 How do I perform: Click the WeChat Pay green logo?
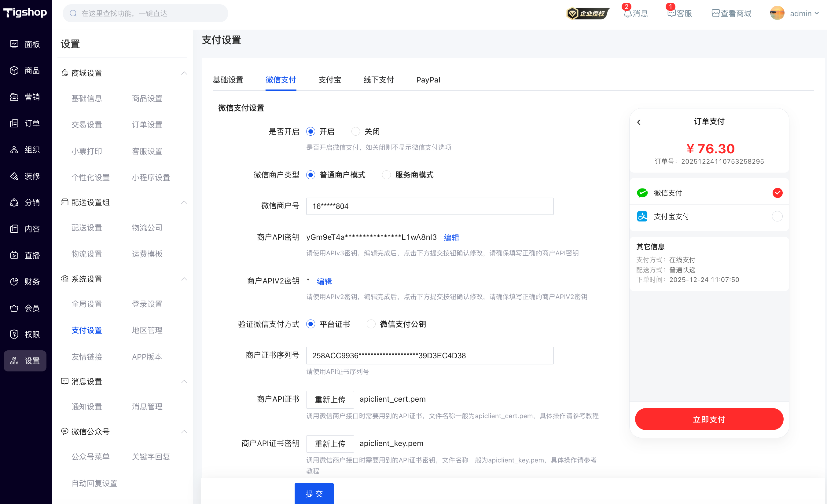[642, 193]
